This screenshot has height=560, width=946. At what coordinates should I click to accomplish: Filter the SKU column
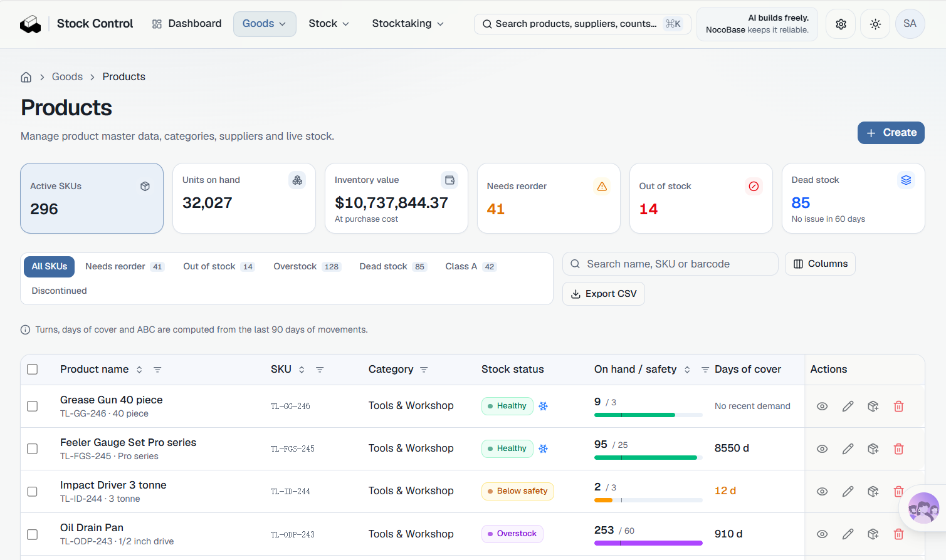(320, 370)
